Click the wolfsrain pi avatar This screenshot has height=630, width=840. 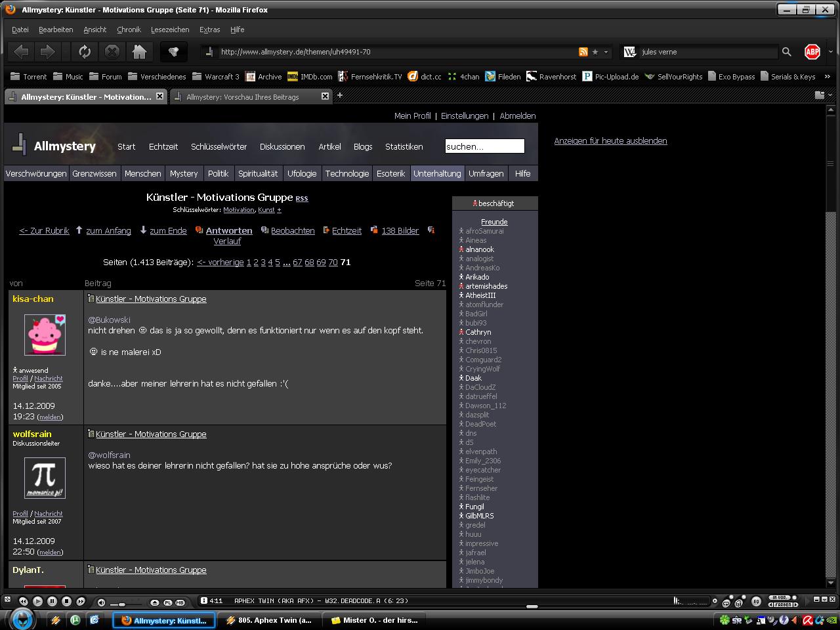(45, 477)
